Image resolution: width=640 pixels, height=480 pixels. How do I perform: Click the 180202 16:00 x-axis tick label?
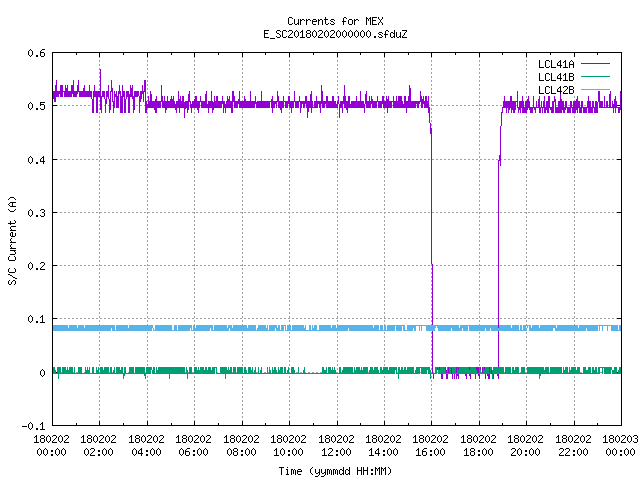tap(431, 446)
